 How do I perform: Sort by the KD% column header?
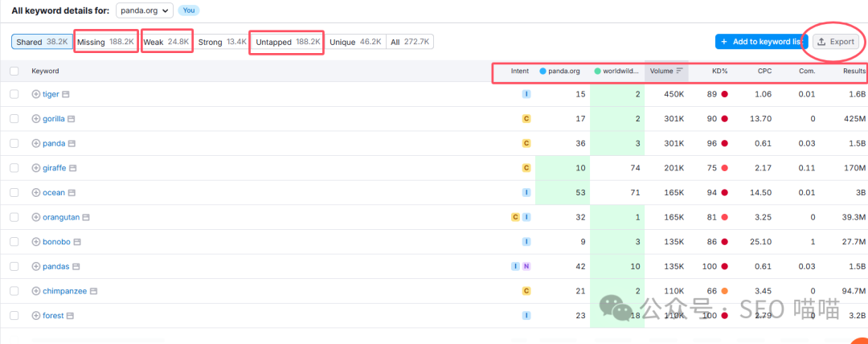(719, 71)
